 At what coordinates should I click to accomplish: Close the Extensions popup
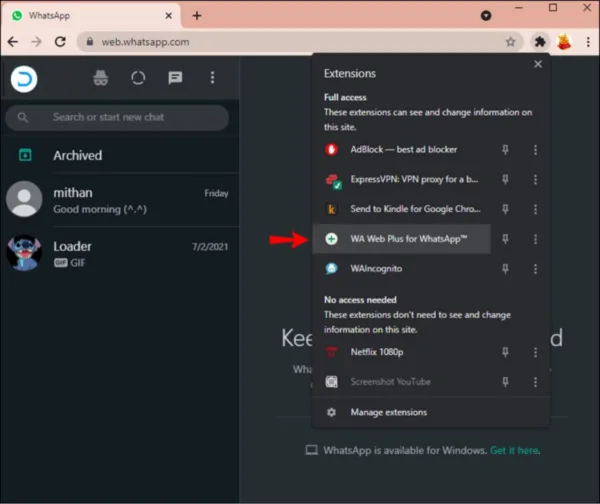click(538, 64)
